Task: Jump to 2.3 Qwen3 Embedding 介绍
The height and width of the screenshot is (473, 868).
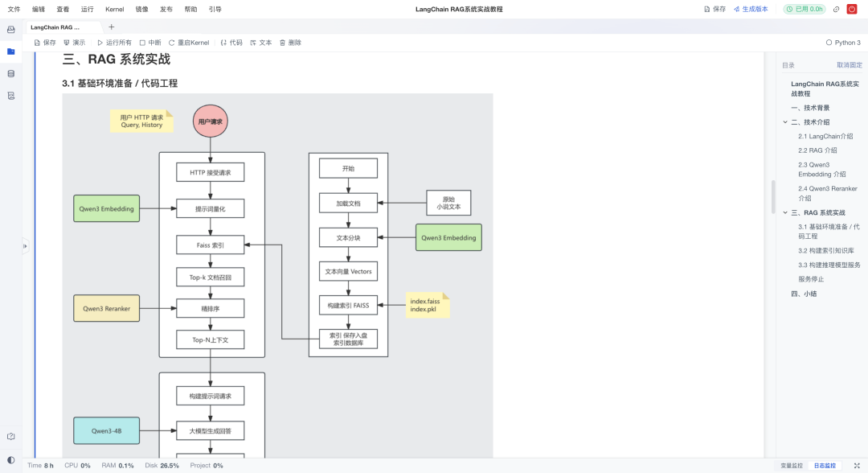Action: 822,170
